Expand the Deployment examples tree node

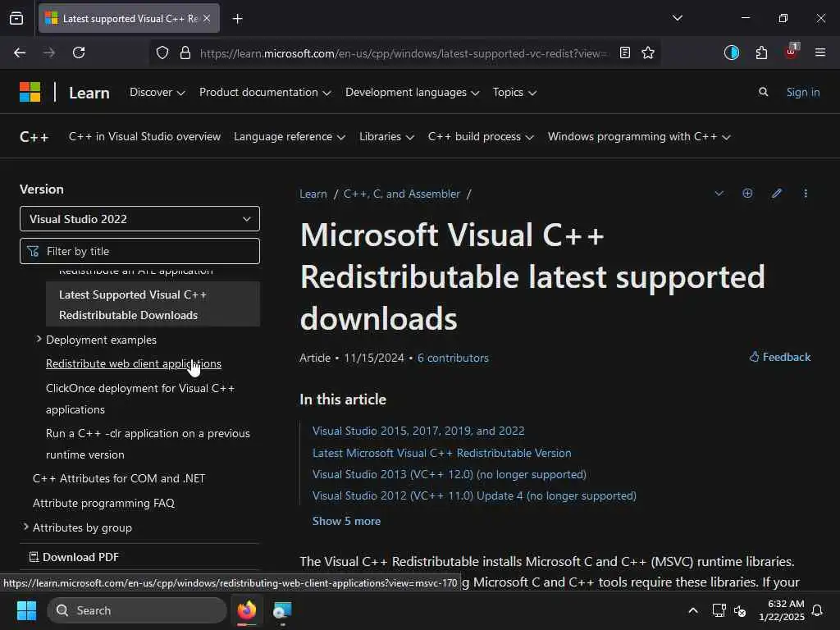pyautogui.click(x=39, y=339)
